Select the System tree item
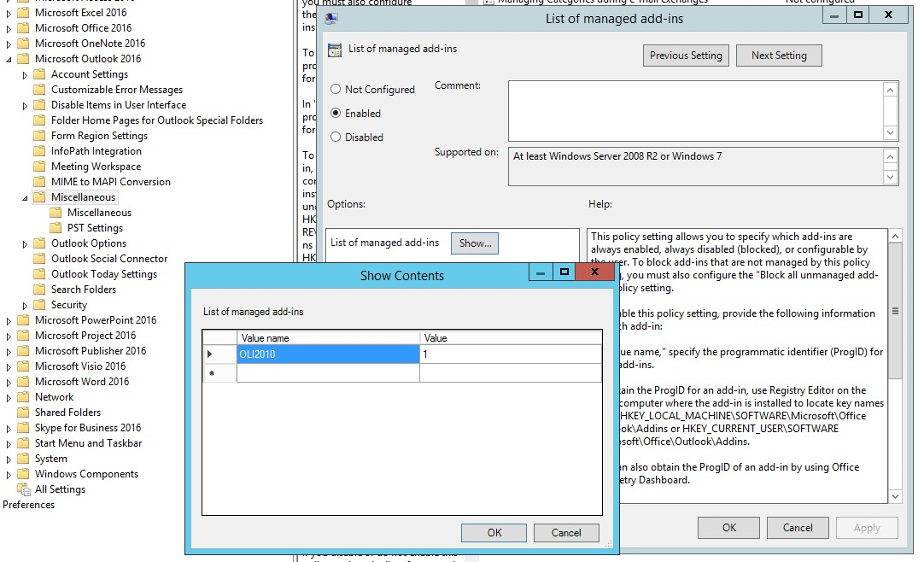 pos(50,459)
